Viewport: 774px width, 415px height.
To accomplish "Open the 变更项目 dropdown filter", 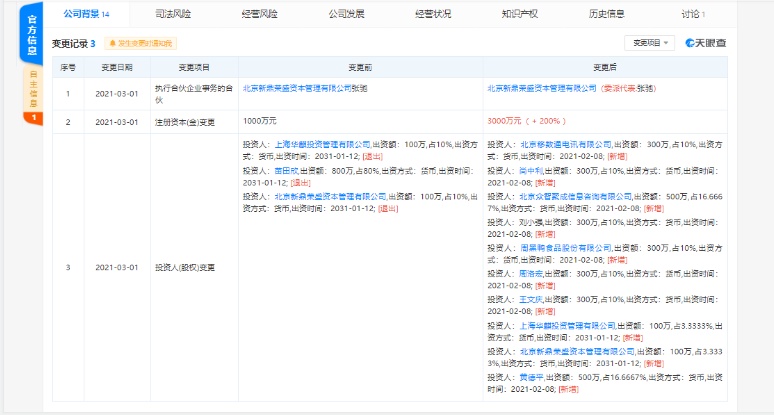I will point(651,43).
